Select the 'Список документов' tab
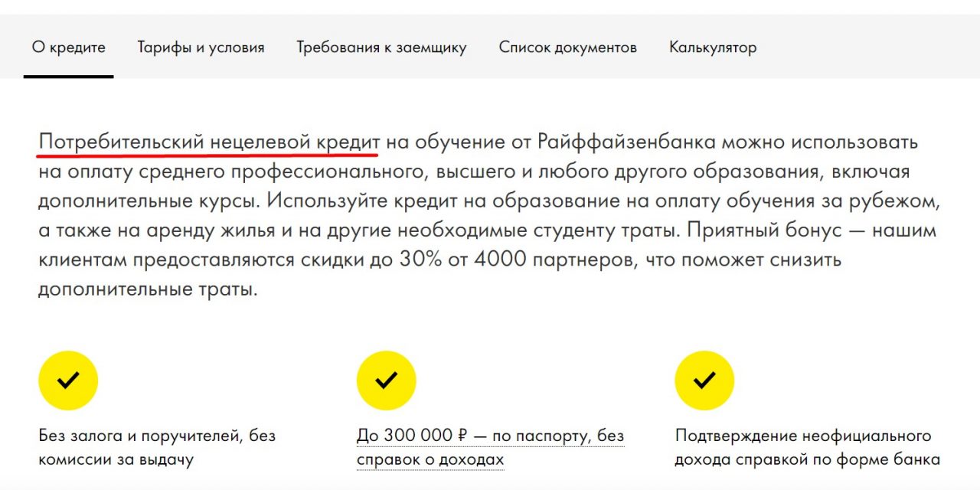980x490 pixels. (567, 47)
